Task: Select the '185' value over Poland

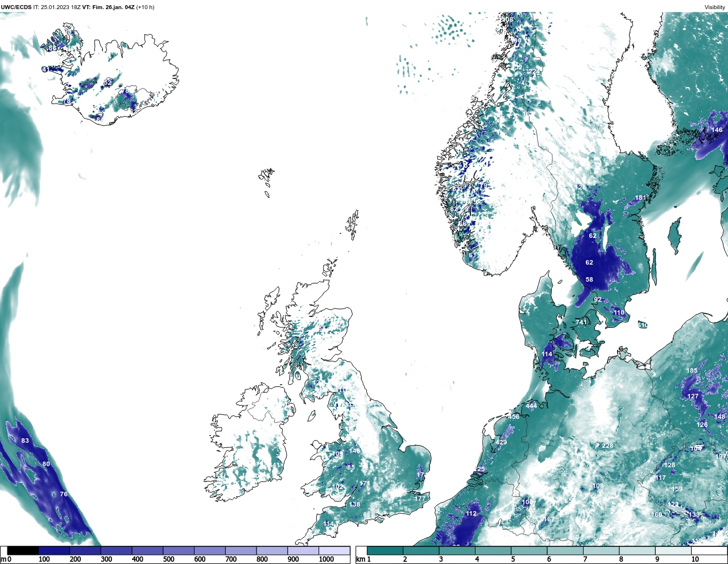Action: click(692, 371)
